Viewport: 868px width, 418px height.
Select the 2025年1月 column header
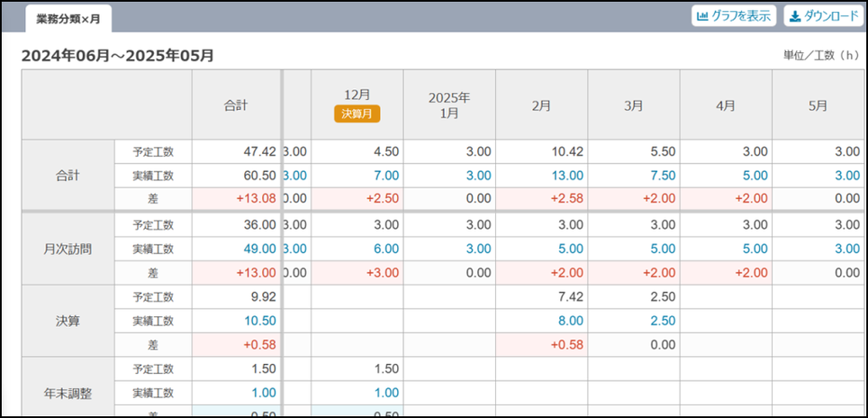pos(449,105)
